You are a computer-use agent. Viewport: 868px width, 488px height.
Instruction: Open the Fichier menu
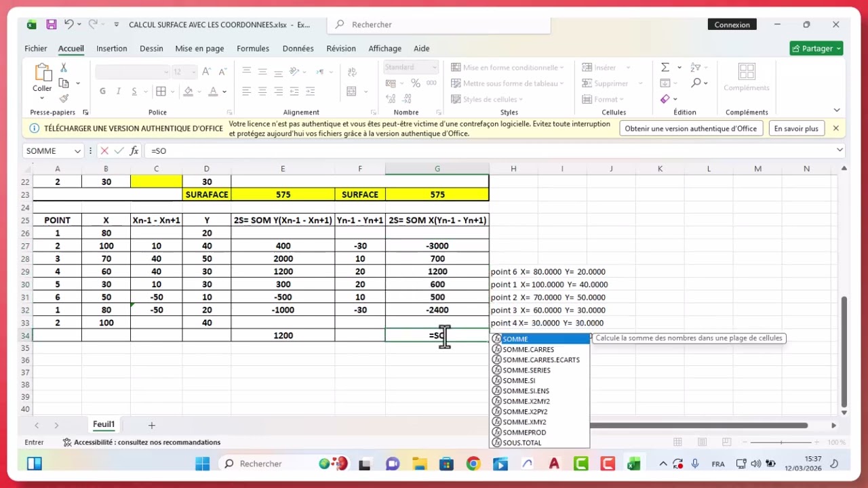click(x=36, y=48)
